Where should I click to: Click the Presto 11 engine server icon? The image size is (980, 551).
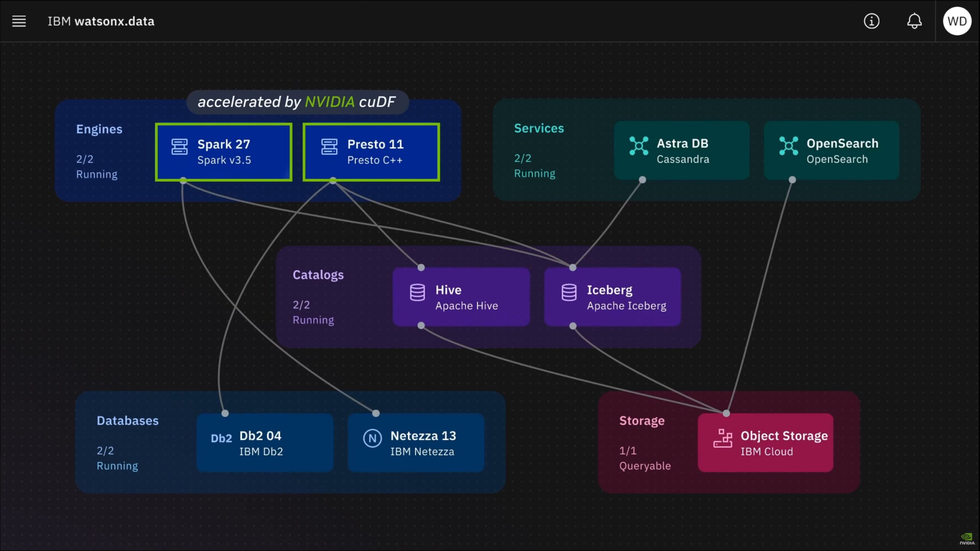click(x=329, y=147)
